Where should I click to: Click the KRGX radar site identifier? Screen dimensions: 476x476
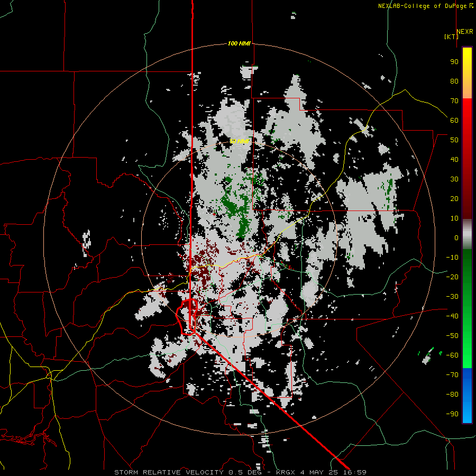point(286,472)
